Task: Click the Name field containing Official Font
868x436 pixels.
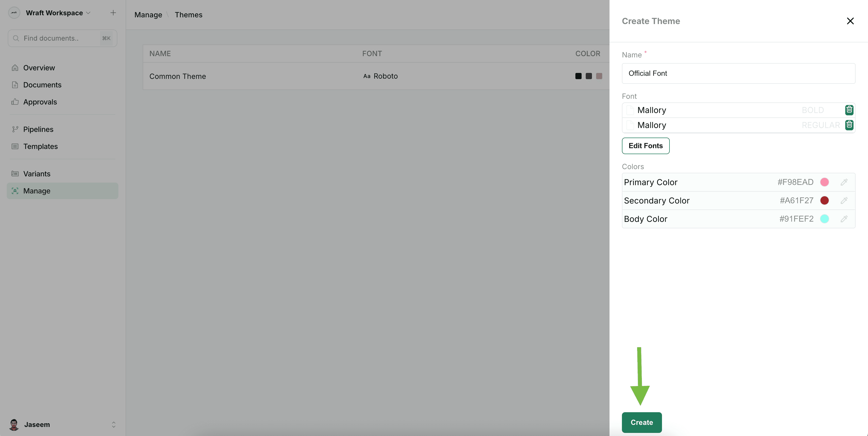Action: click(738, 73)
